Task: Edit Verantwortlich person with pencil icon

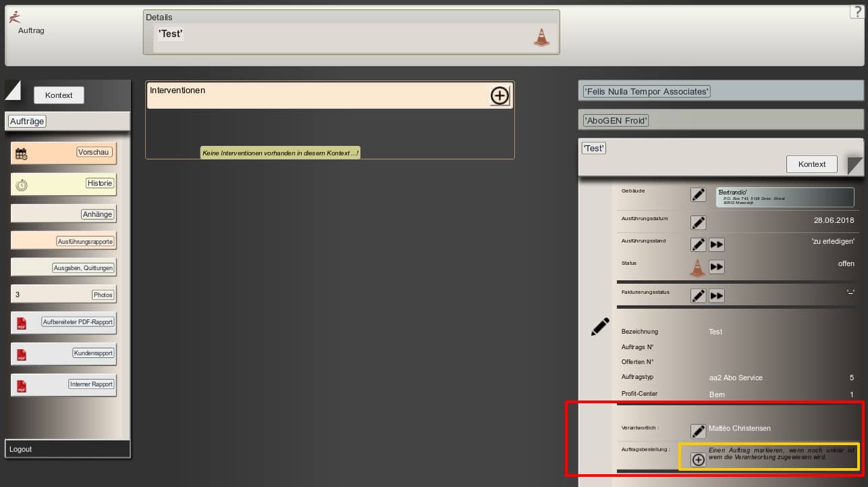Action: [x=698, y=431]
